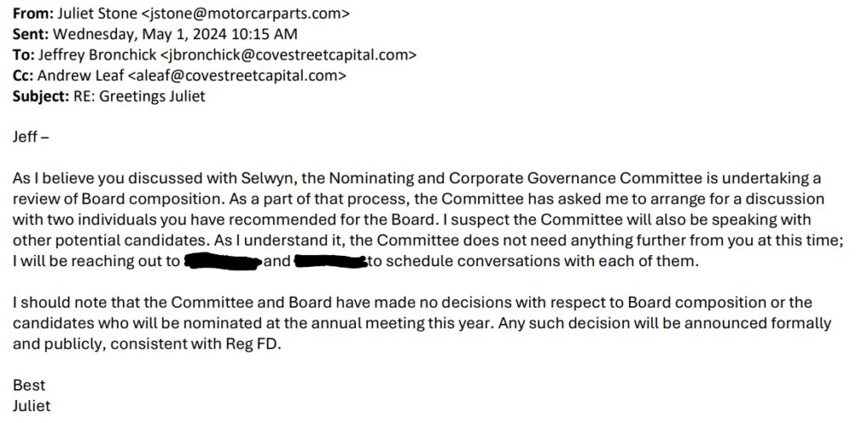This screenshot has width=868, height=423.
Task: Click the signature 'Juliet'
Action: coord(31,406)
